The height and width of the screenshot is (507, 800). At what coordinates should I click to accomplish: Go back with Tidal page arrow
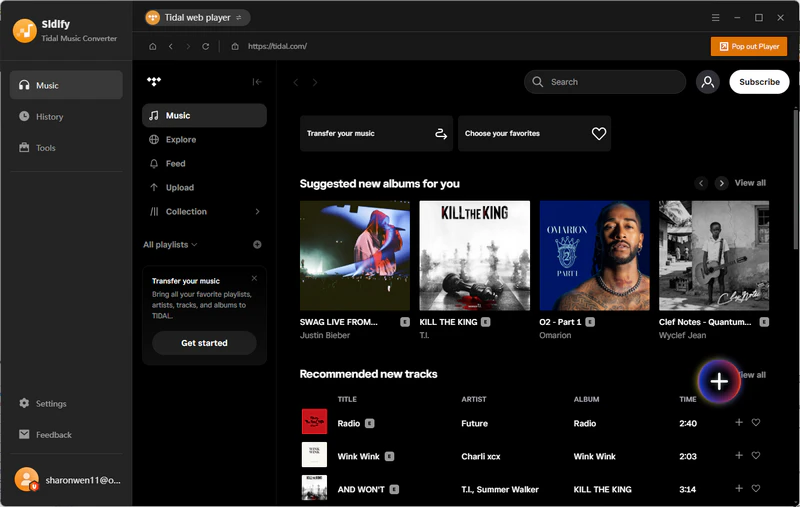tap(295, 82)
